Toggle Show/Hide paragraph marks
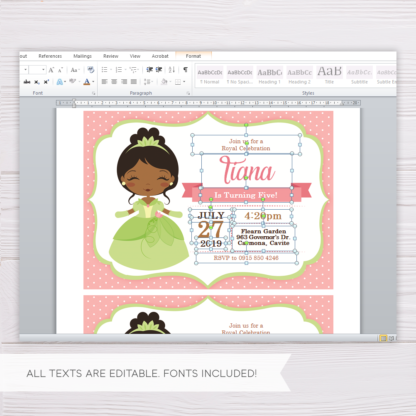The width and height of the screenshot is (416, 416). point(185,70)
